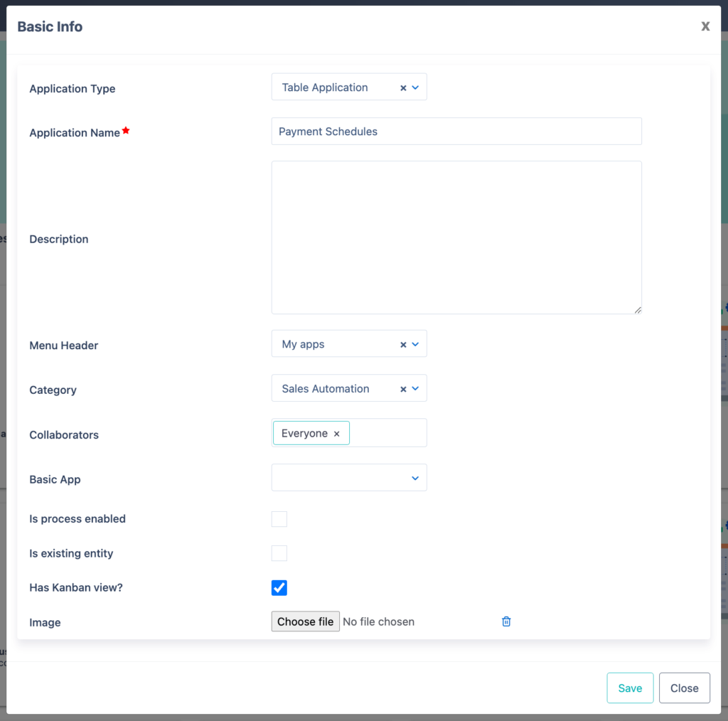Image resolution: width=728 pixels, height=721 pixels.
Task: Expand the Basic App dropdown
Action: [x=415, y=477]
